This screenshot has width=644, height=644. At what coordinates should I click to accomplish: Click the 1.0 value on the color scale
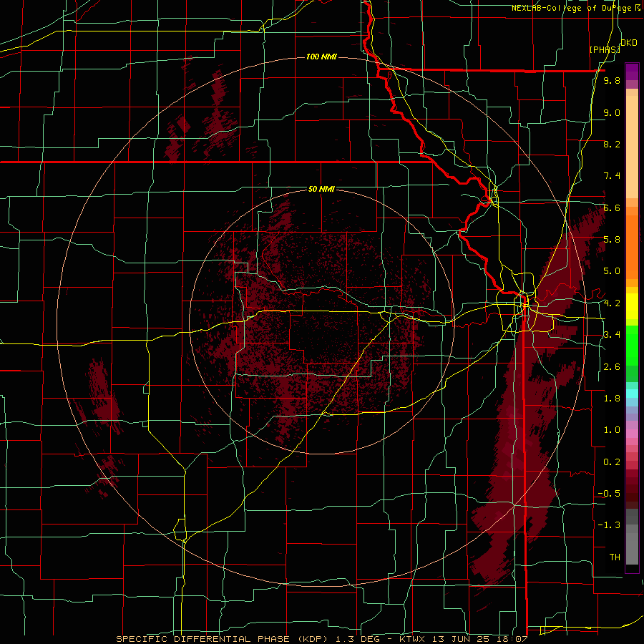point(612,430)
